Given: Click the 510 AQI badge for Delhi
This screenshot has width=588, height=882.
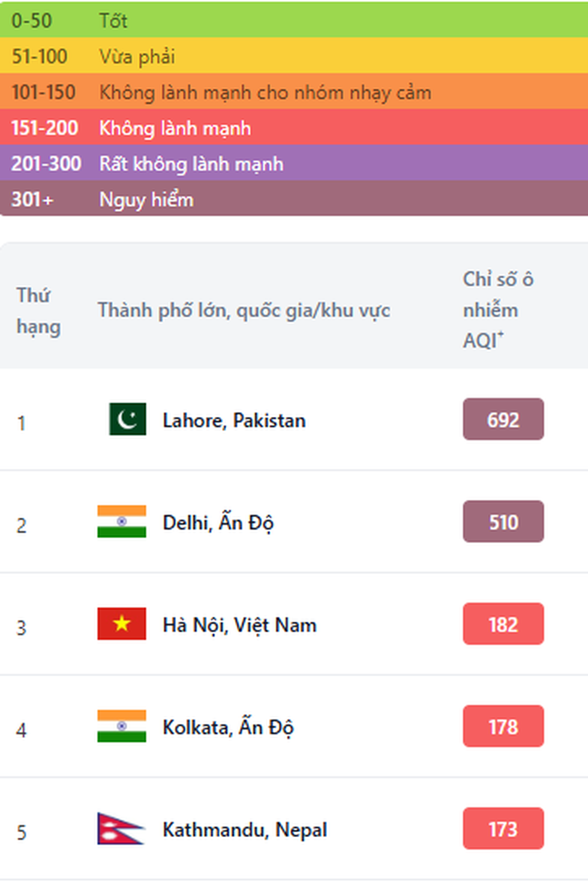Looking at the screenshot, I should [503, 522].
